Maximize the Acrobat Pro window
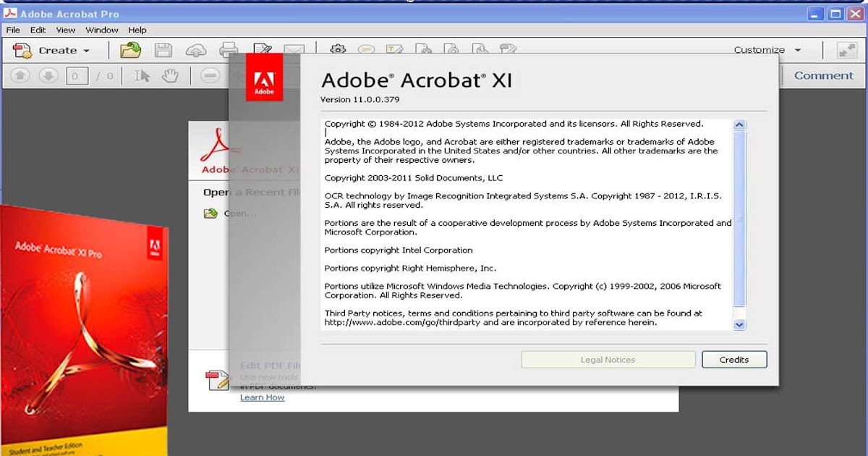This screenshot has width=868, height=456. [835, 13]
